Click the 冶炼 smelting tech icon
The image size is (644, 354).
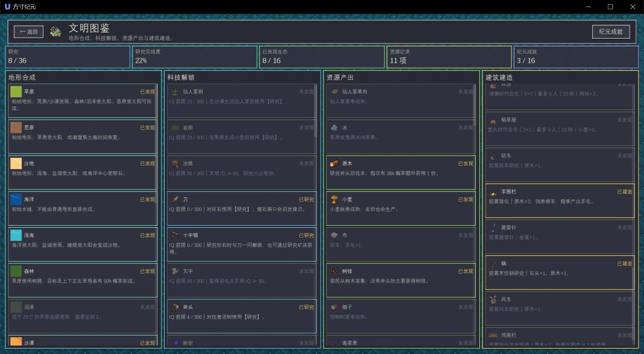coord(175,163)
